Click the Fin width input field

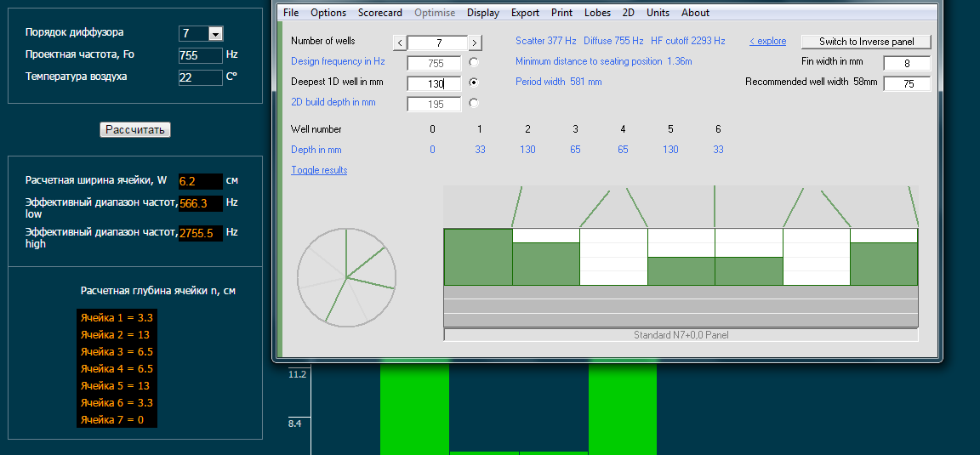pyautogui.click(x=906, y=63)
